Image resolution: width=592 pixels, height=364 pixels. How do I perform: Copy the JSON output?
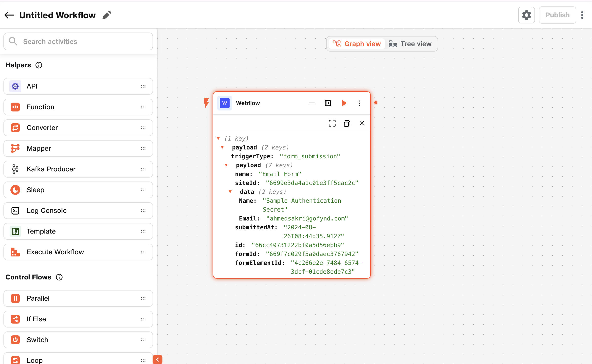click(x=347, y=123)
